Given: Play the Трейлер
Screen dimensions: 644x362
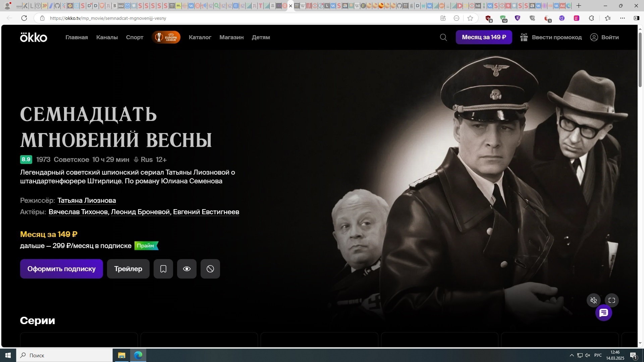Looking at the screenshot, I should point(128,269).
